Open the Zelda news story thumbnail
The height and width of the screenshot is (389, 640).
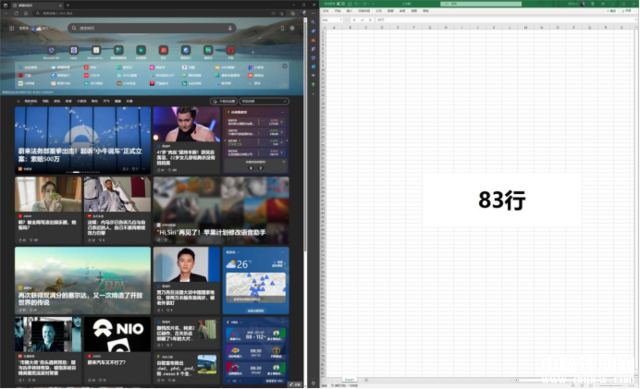click(83, 280)
